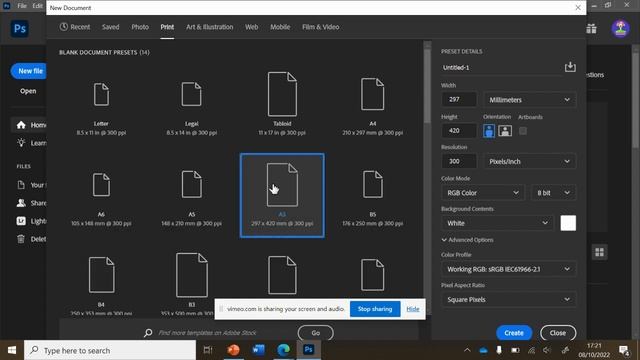Switch to the Film & Video tab
The width and height of the screenshot is (640, 360).
click(320, 27)
